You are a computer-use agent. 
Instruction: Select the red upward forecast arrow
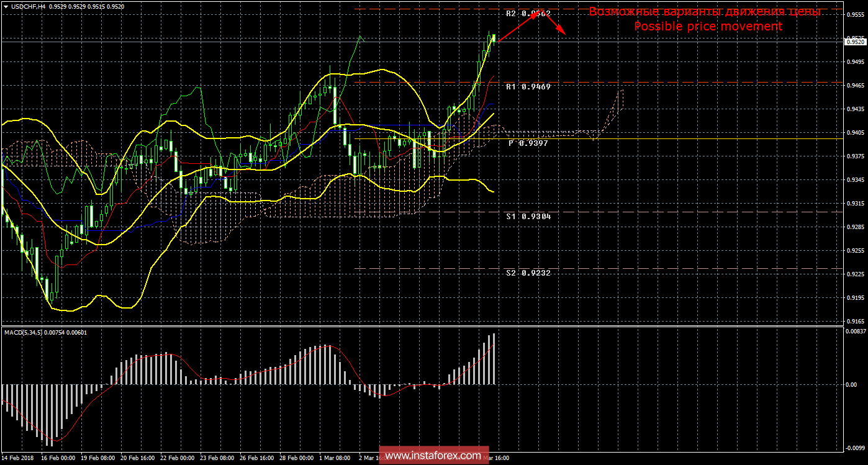518,28
